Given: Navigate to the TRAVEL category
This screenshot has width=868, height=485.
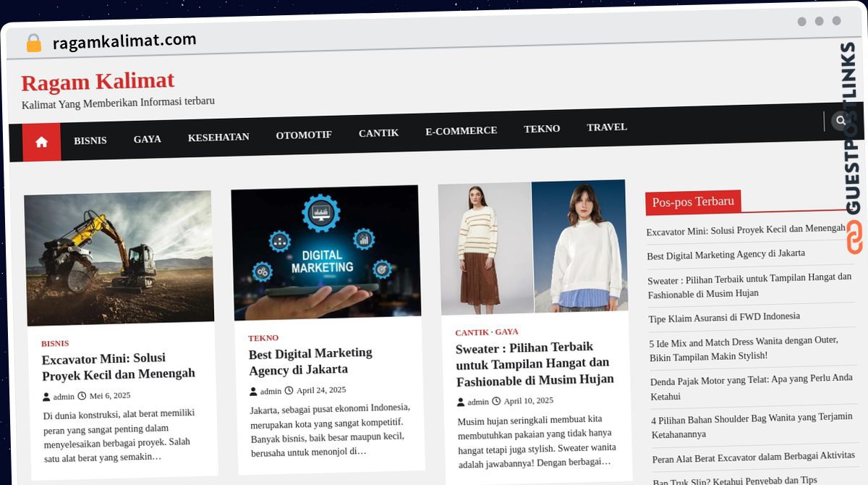Looking at the screenshot, I should pos(606,127).
